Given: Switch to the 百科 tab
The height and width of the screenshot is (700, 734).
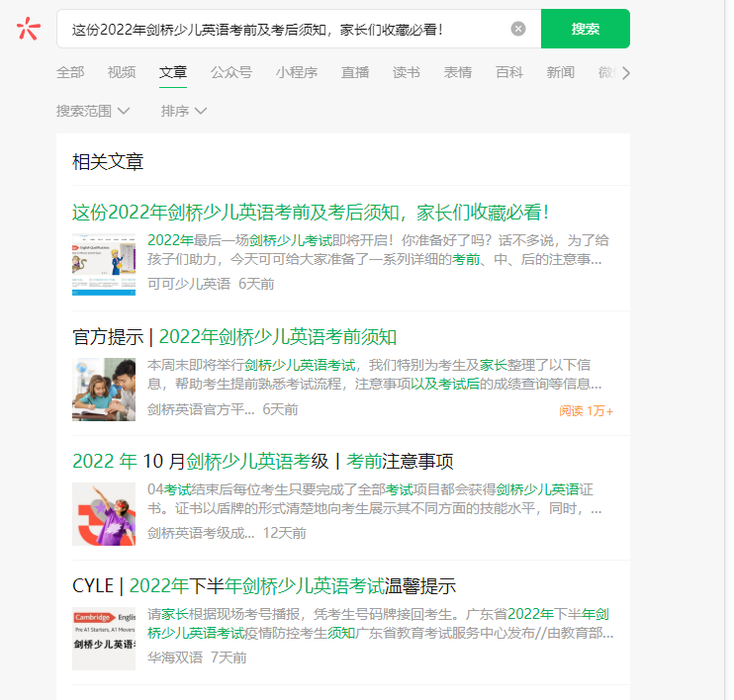Looking at the screenshot, I should (x=509, y=72).
